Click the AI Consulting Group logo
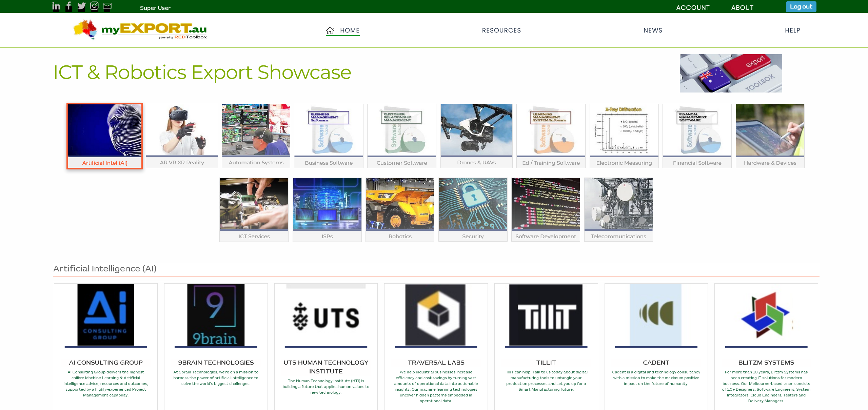 106,315
